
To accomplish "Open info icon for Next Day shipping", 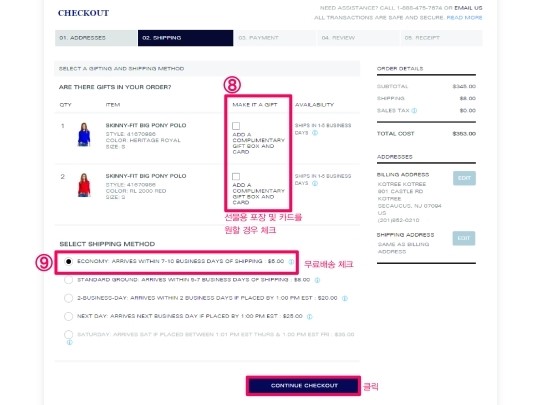I will click(309, 316).
